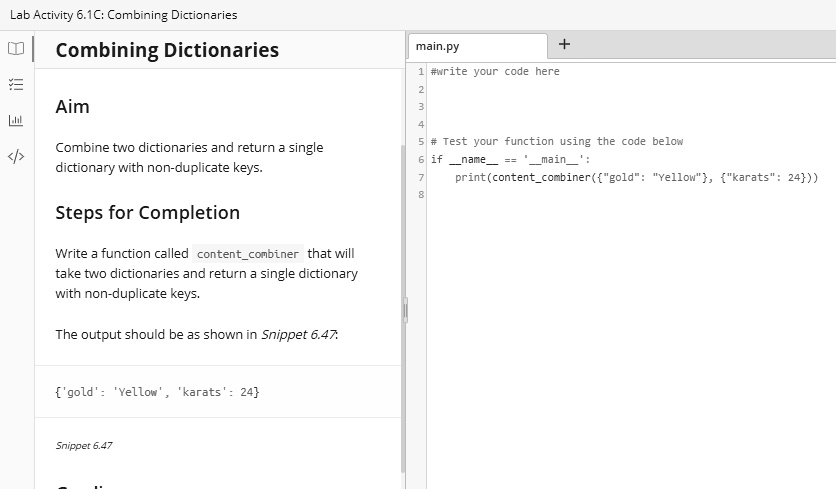Open the bar chart icon in sidebar
The image size is (836, 489).
(x=16, y=120)
